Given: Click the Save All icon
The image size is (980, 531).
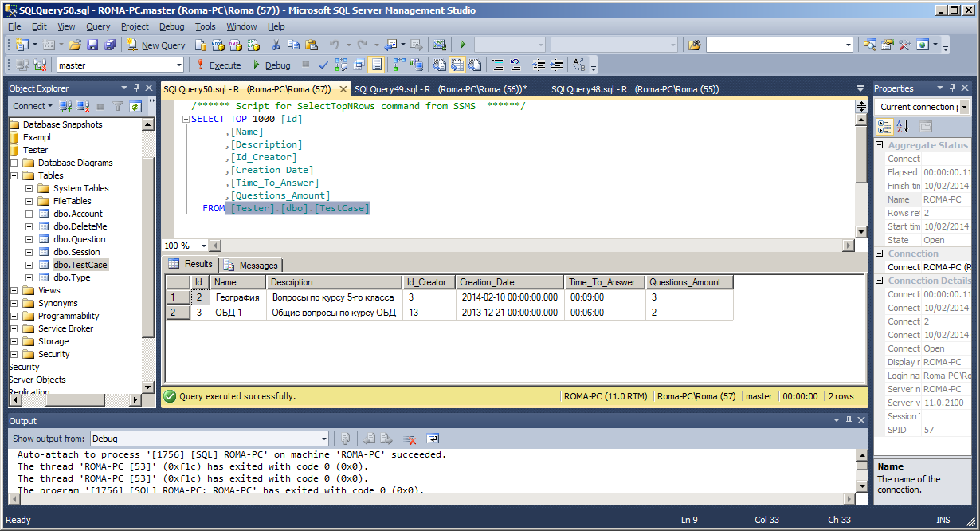Looking at the screenshot, I should tap(109, 45).
